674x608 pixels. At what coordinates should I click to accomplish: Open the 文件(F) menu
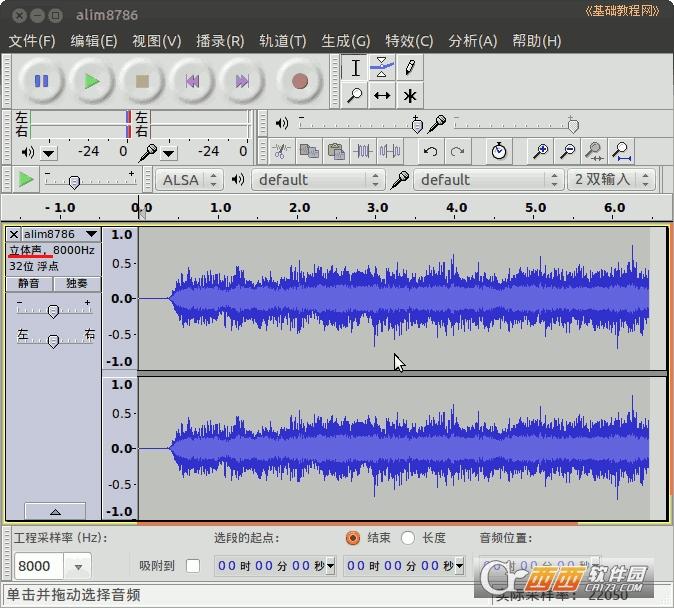click(x=32, y=41)
